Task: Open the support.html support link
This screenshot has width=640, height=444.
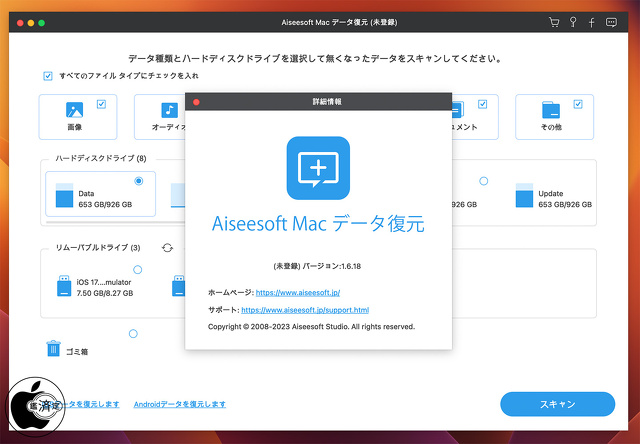Action: [305, 310]
